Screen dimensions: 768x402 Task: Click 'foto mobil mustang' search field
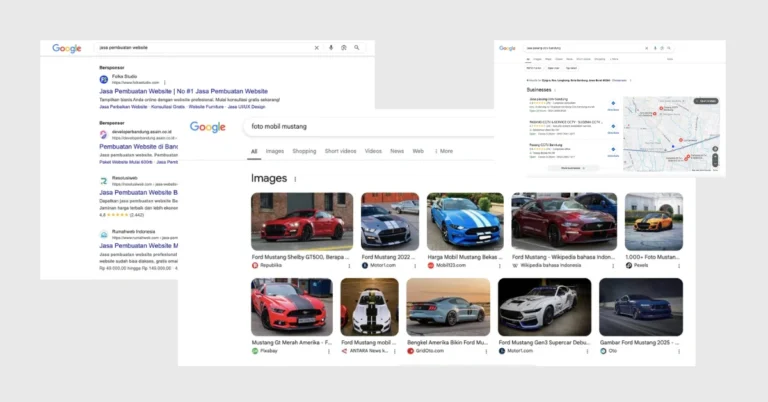[368, 126]
